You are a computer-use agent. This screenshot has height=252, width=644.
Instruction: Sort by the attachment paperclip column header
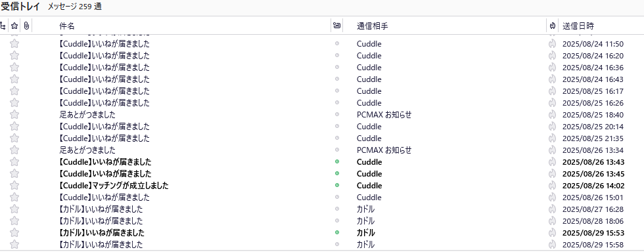click(26, 26)
